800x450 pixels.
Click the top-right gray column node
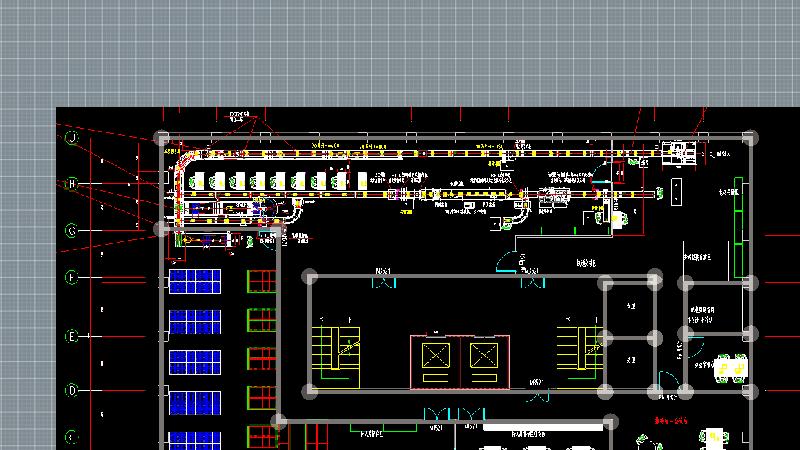coord(752,138)
